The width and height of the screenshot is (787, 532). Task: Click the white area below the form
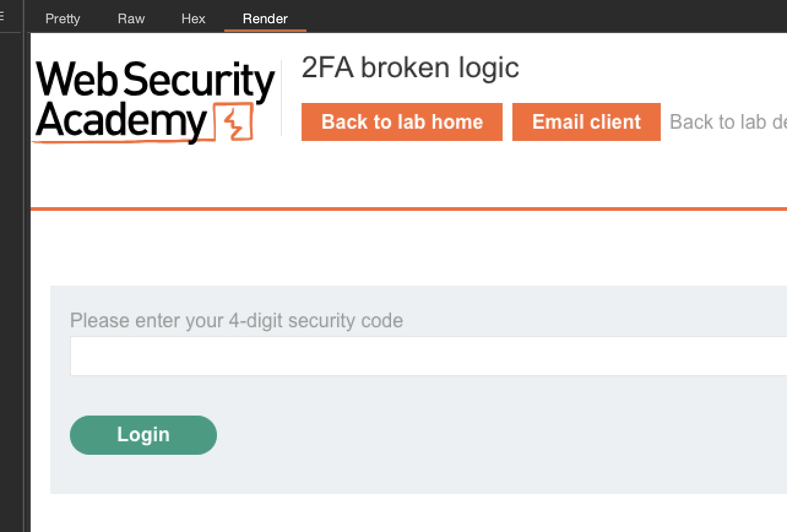(405, 513)
